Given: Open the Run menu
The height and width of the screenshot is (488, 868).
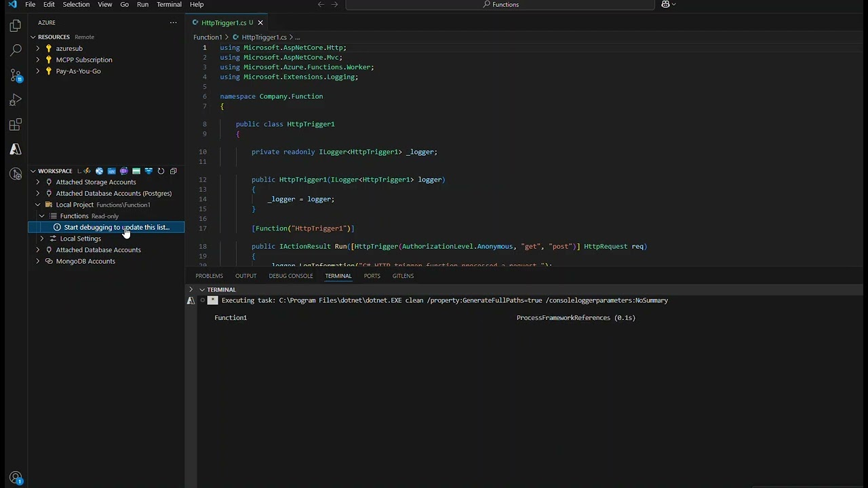Looking at the screenshot, I should tap(142, 4).
